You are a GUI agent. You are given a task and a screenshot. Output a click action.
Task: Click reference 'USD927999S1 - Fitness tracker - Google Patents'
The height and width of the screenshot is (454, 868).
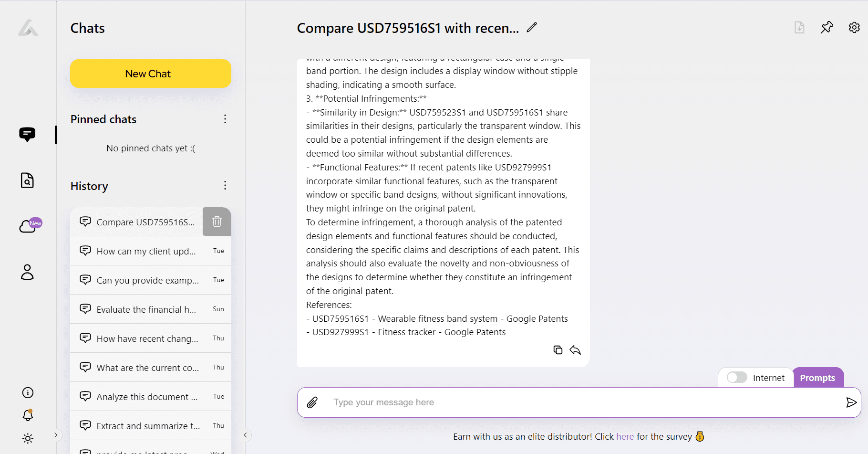(409, 332)
